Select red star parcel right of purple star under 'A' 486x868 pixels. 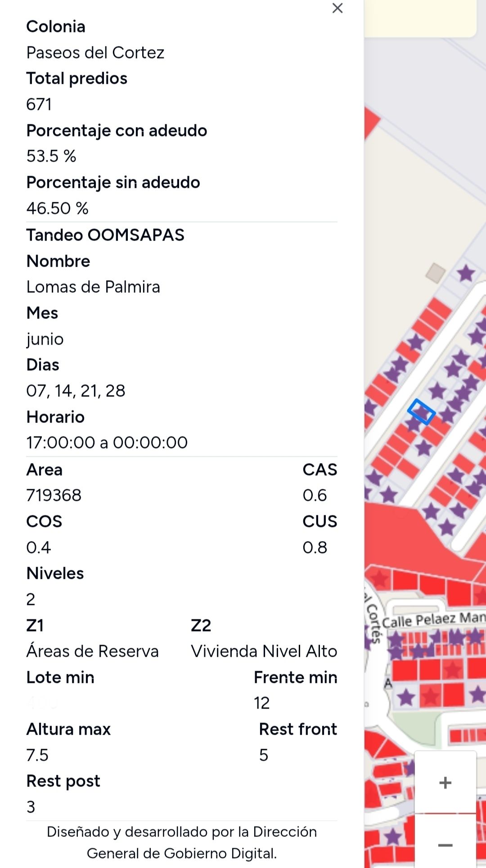(430, 696)
